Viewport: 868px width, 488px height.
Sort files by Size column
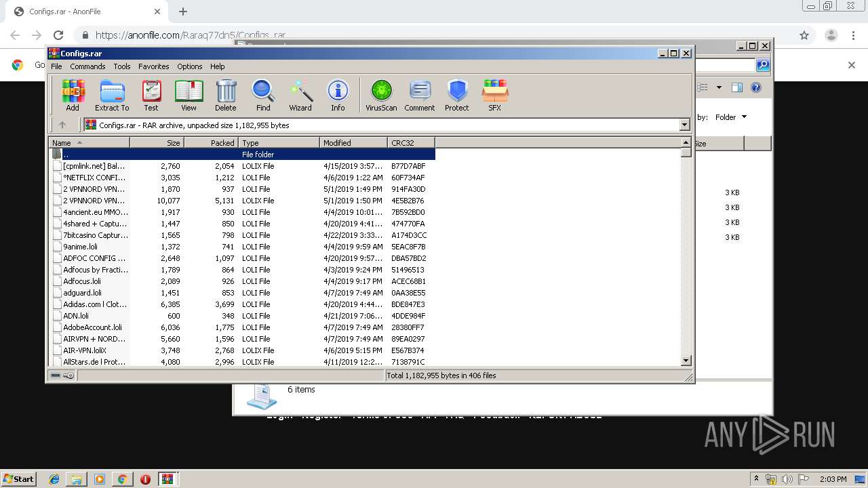click(x=157, y=142)
